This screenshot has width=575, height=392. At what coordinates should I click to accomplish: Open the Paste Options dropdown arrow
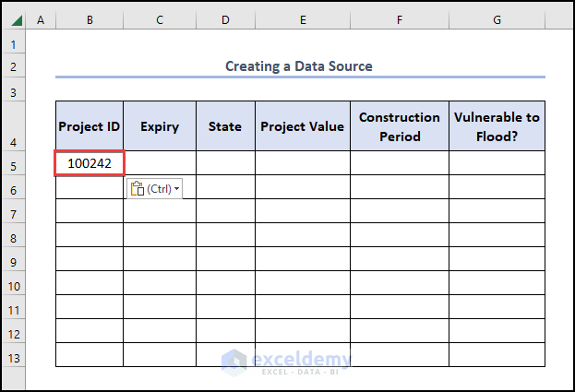point(176,189)
